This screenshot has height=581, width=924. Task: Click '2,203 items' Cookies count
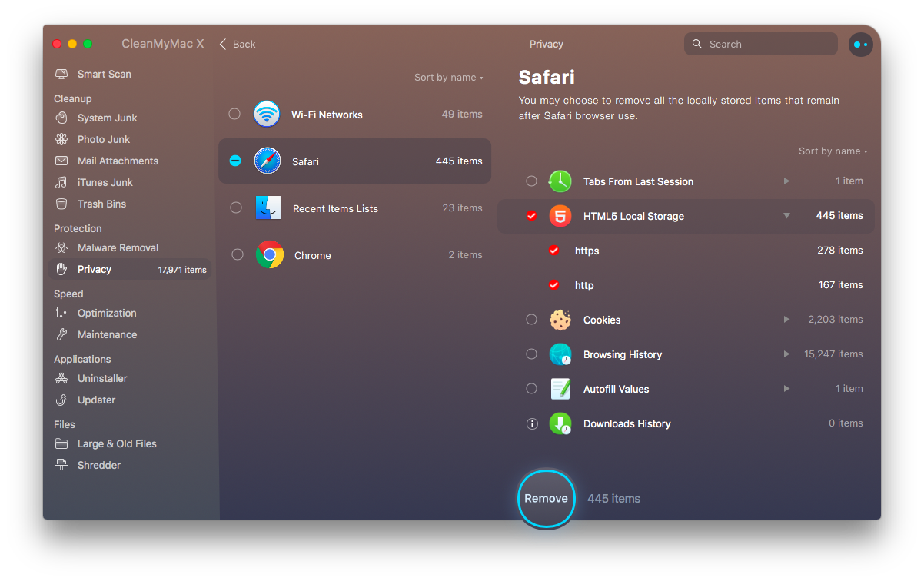(836, 320)
